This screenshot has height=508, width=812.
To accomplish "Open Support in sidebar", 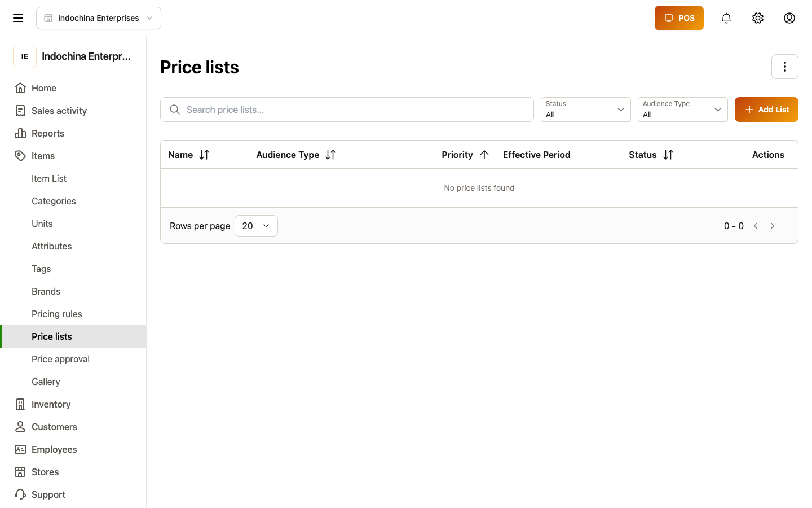I will click(73, 494).
